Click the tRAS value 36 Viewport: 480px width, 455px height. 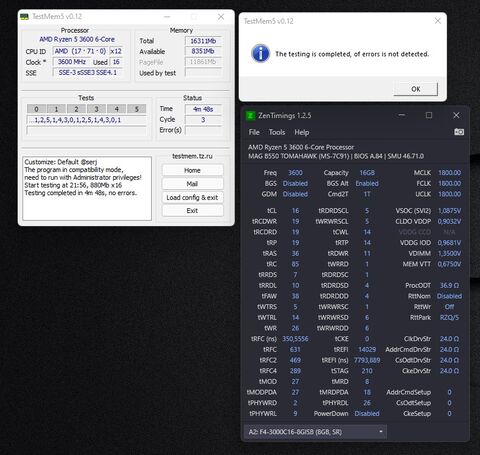tap(295, 253)
